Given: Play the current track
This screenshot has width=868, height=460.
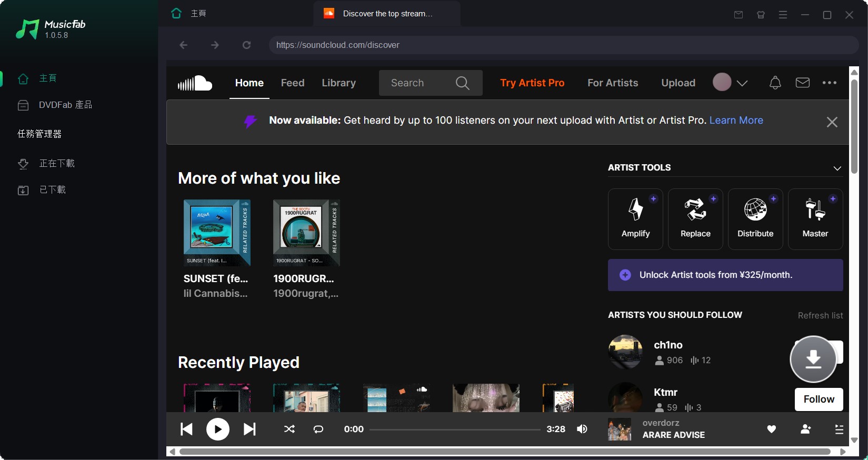Looking at the screenshot, I should tap(218, 429).
